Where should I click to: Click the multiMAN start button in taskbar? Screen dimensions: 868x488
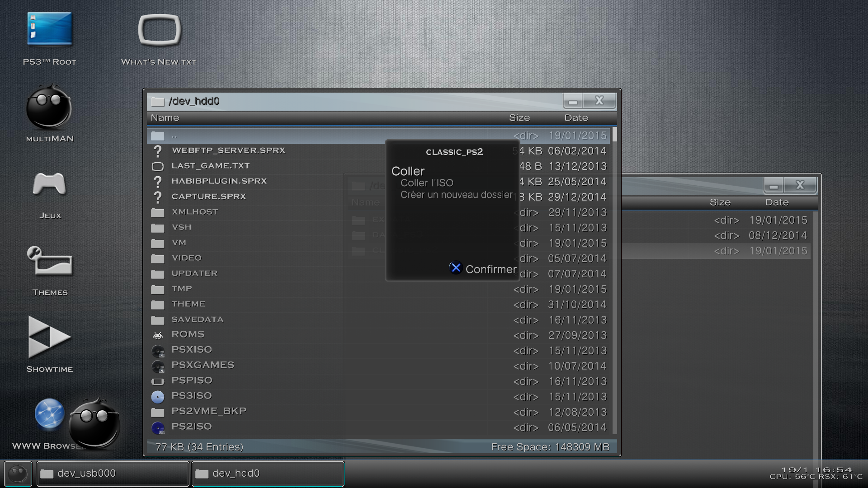[x=18, y=474]
